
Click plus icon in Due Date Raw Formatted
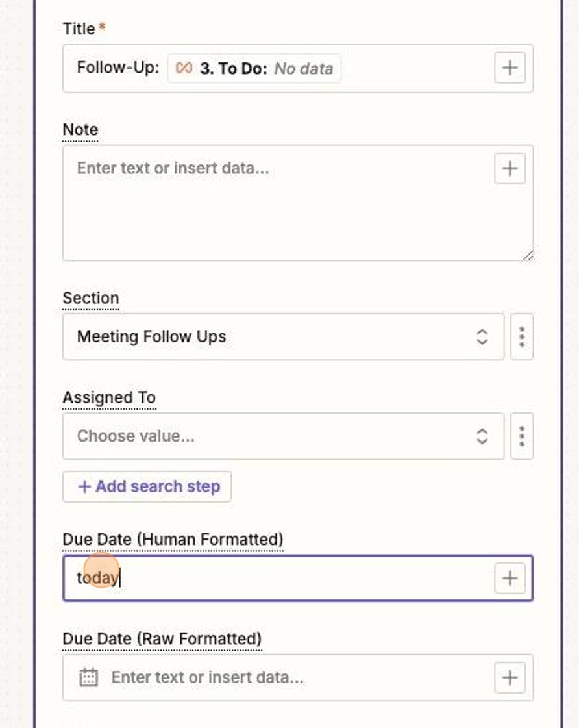pos(510,677)
